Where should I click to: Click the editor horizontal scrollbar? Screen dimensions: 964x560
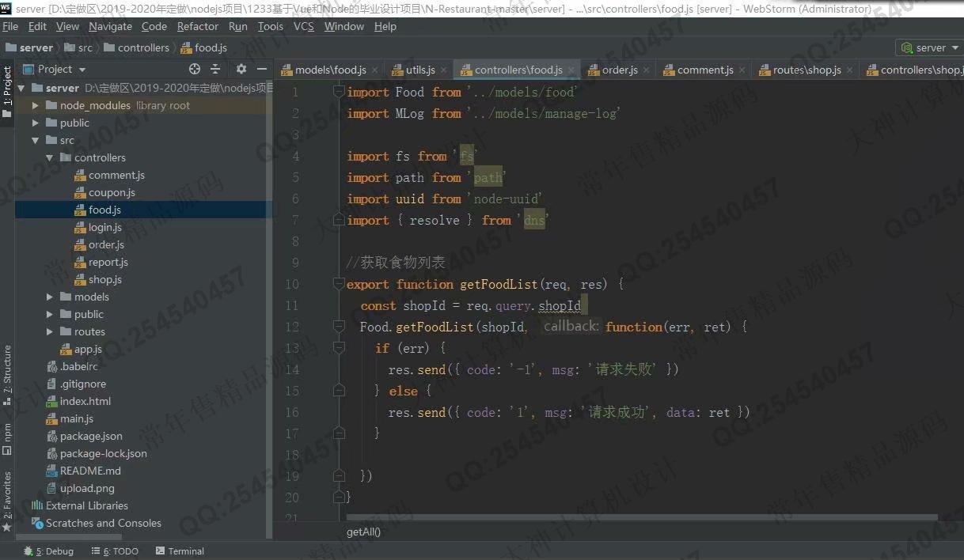point(641,518)
